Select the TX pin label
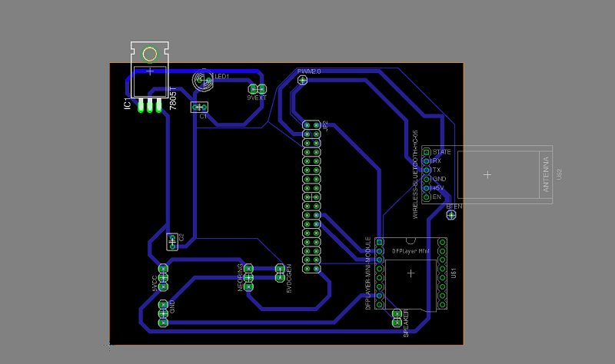This screenshot has width=615, height=364. (x=437, y=170)
